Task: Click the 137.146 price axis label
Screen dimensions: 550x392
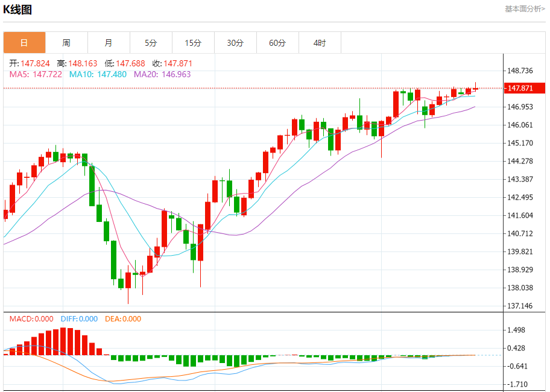Action: tap(520, 306)
